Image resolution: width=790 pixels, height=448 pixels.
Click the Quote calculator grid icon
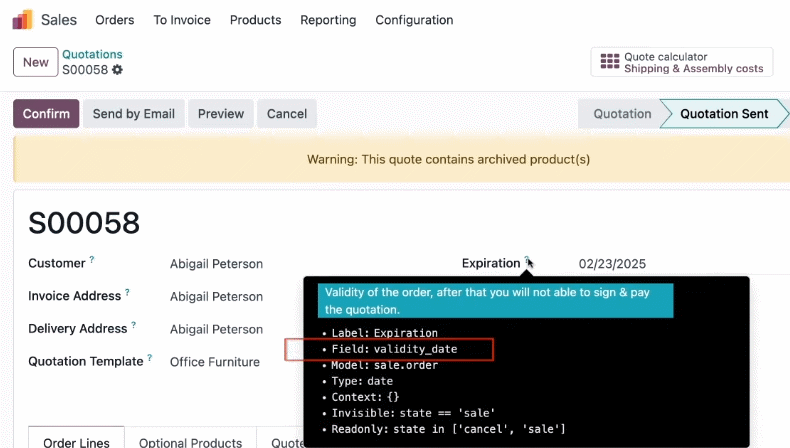pos(610,61)
